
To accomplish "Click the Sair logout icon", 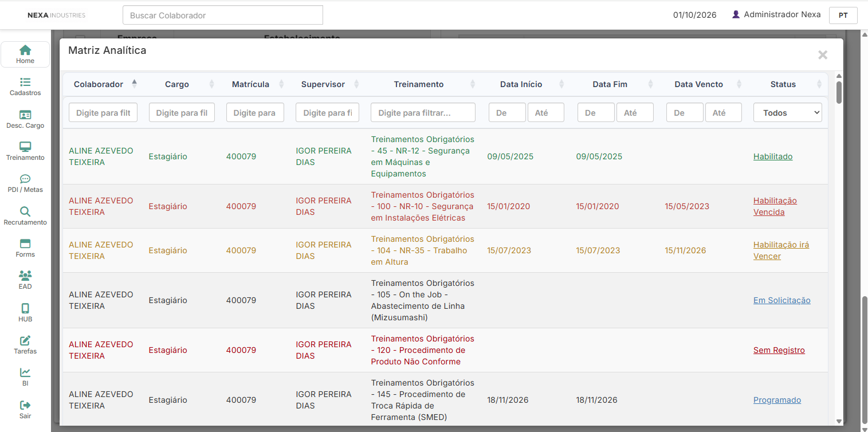I will click(x=25, y=405).
